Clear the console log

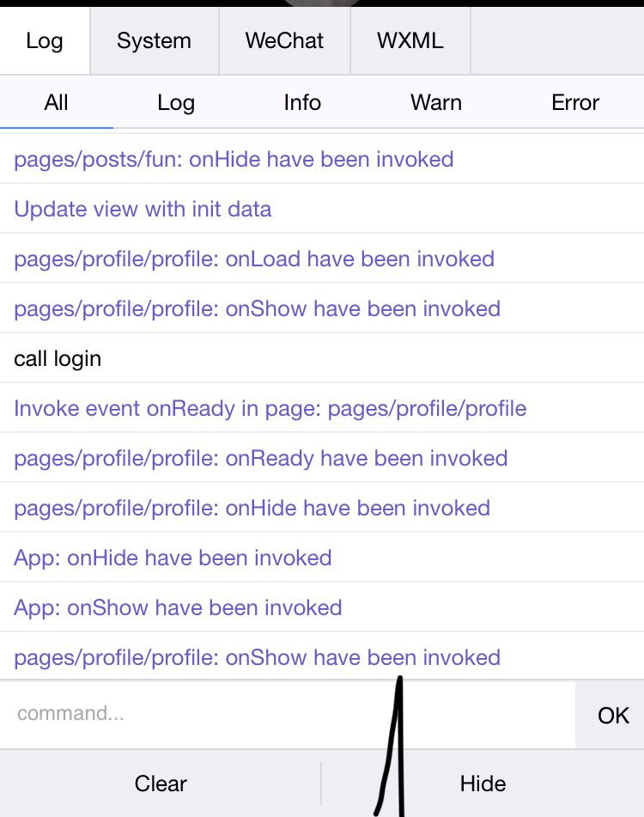click(x=161, y=783)
